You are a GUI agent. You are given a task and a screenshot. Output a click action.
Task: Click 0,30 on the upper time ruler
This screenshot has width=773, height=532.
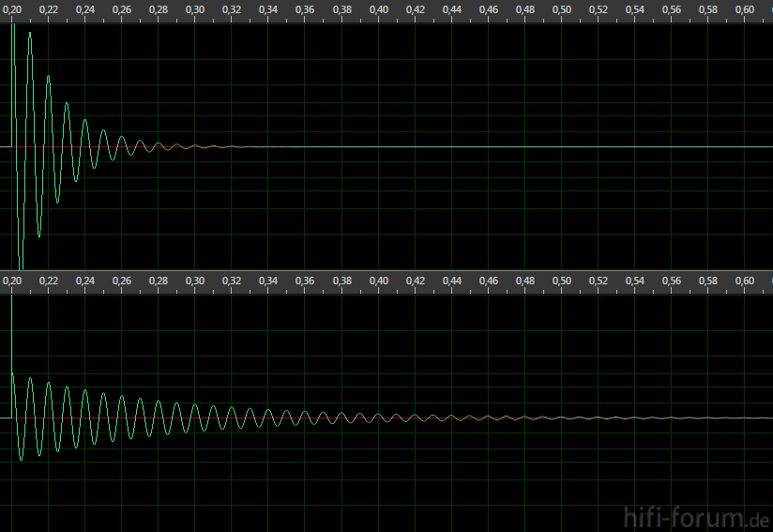tap(195, 9)
